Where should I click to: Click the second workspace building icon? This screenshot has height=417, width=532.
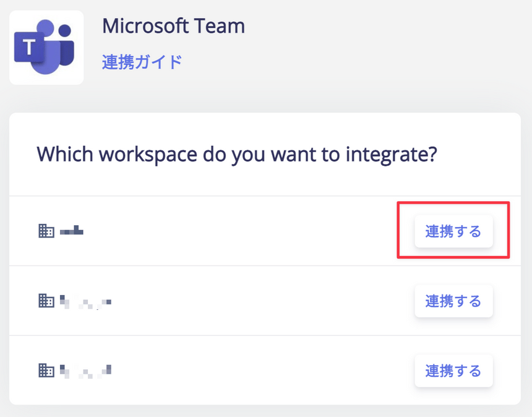[46, 301]
